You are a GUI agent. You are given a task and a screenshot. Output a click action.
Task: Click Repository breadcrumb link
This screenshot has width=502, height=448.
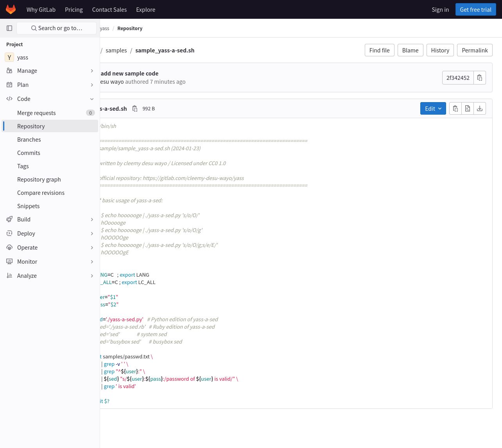[130, 28]
